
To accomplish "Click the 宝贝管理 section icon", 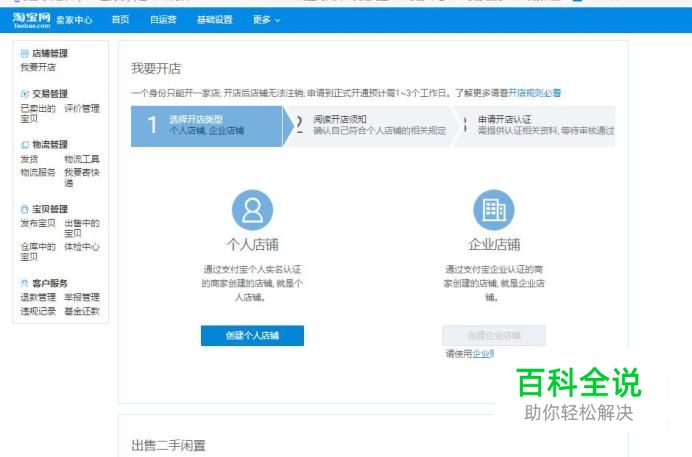I will tap(25, 209).
